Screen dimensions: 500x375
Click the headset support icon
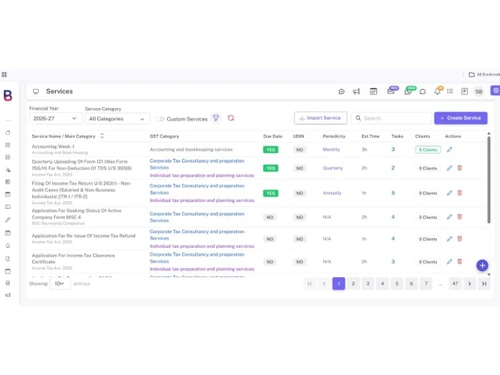click(423, 91)
